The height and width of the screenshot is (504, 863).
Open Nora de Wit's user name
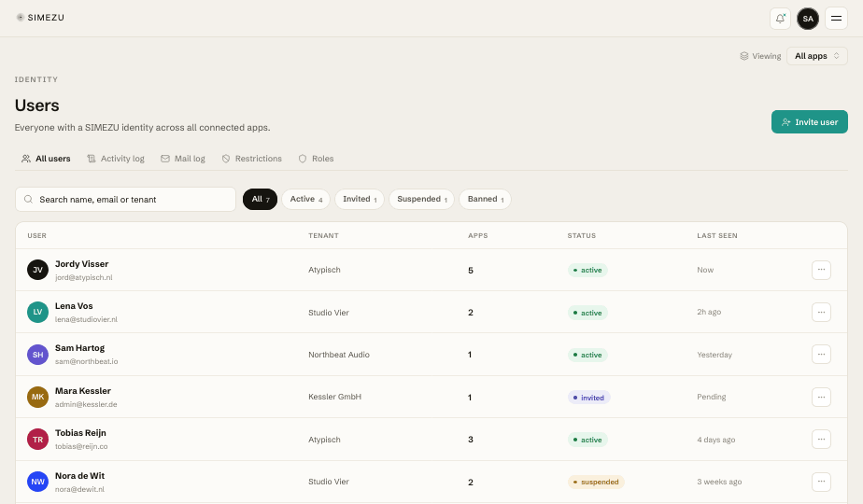[79, 475]
